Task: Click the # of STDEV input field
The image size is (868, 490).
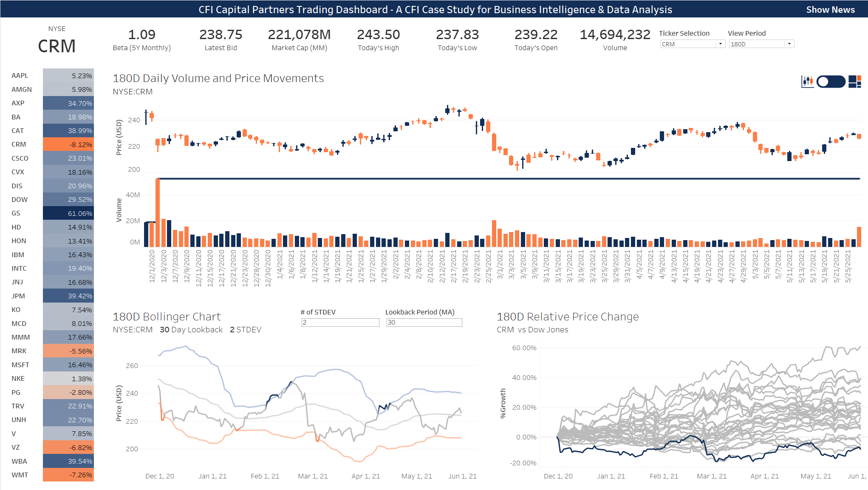Action: (x=340, y=323)
